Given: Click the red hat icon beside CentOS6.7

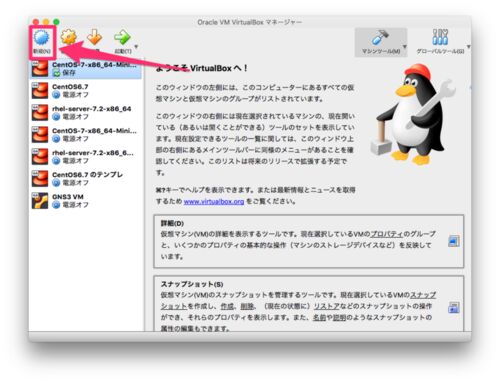Looking at the screenshot, I should (x=40, y=91).
